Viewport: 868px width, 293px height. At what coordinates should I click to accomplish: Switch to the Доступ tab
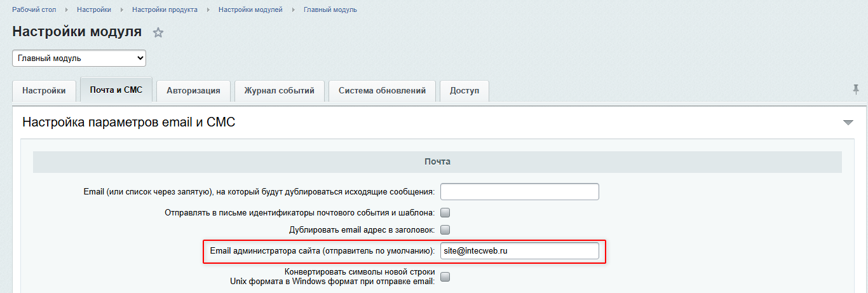click(x=465, y=90)
